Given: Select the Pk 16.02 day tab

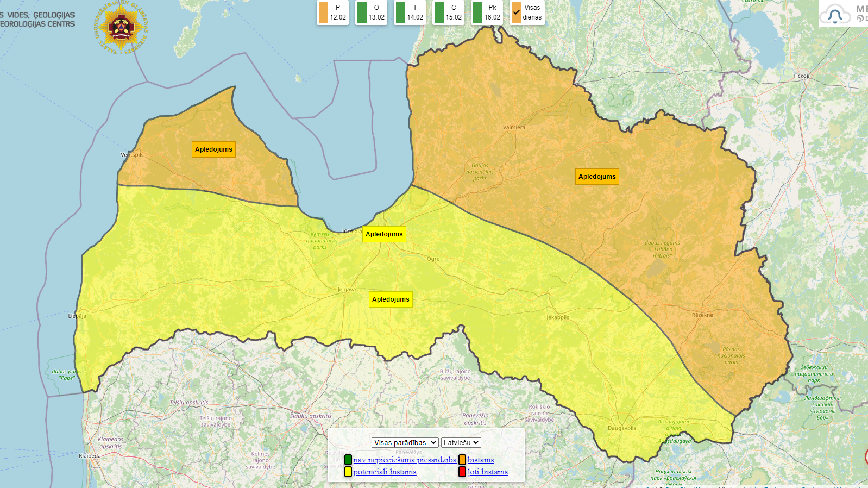Looking at the screenshot, I should 487,12.
